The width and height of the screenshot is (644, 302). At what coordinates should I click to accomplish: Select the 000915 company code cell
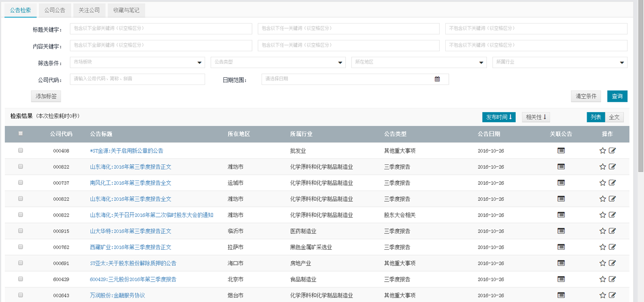pyautogui.click(x=61, y=231)
